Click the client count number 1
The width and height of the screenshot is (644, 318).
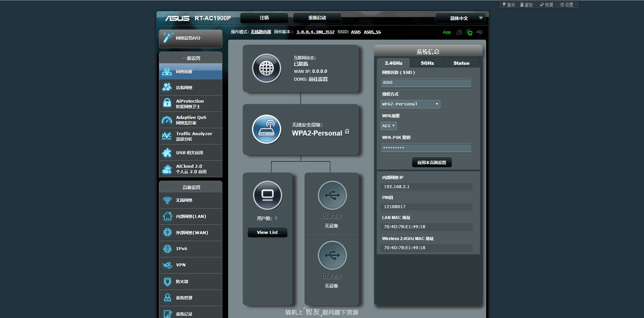(x=276, y=218)
